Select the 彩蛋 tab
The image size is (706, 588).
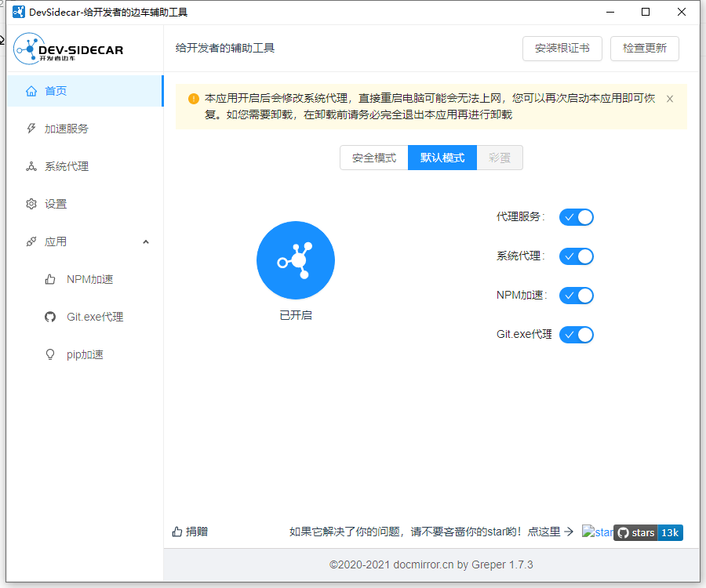point(500,157)
